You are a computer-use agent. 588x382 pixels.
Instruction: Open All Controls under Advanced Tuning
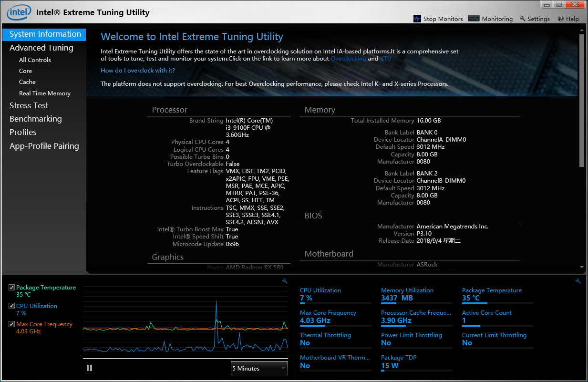[x=35, y=60]
